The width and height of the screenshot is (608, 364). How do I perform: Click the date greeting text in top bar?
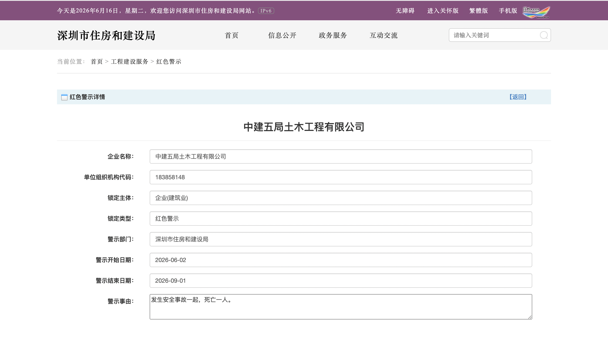[156, 11]
